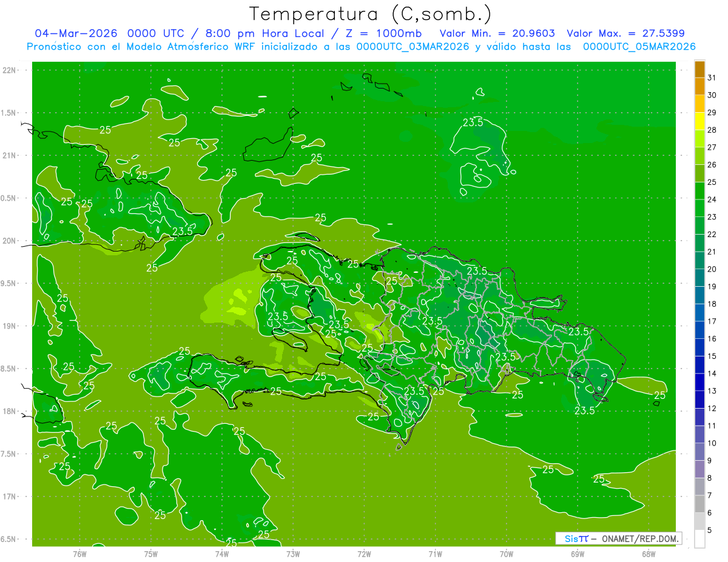Screen dimensions: 728x562
Task: Click the legend value 8
Action: tap(710, 478)
